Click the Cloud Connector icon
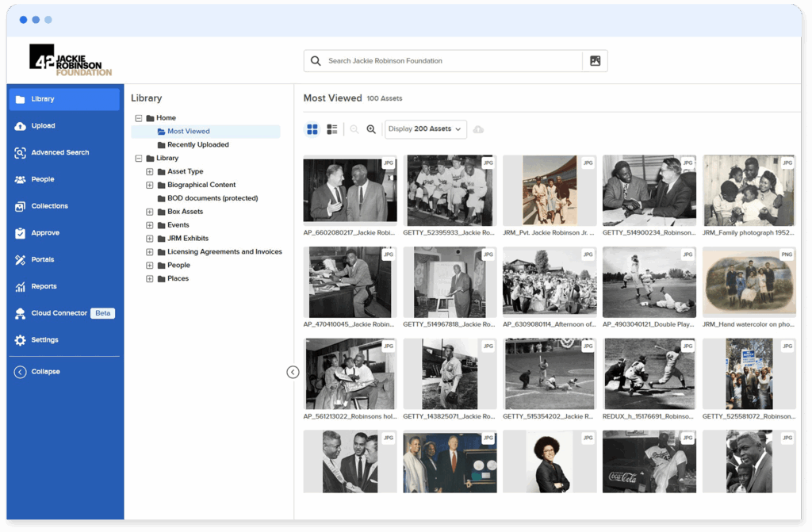The height and width of the screenshot is (532, 812). click(20, 313)
